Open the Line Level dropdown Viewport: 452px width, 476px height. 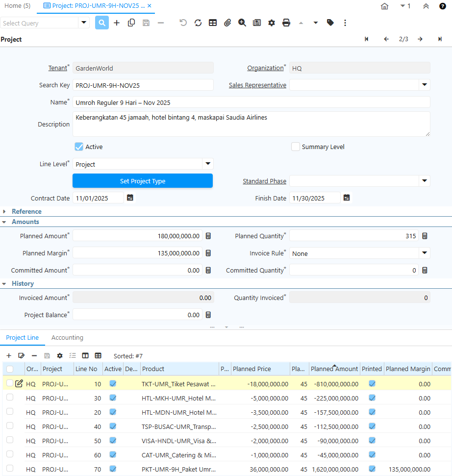(207, 164)
